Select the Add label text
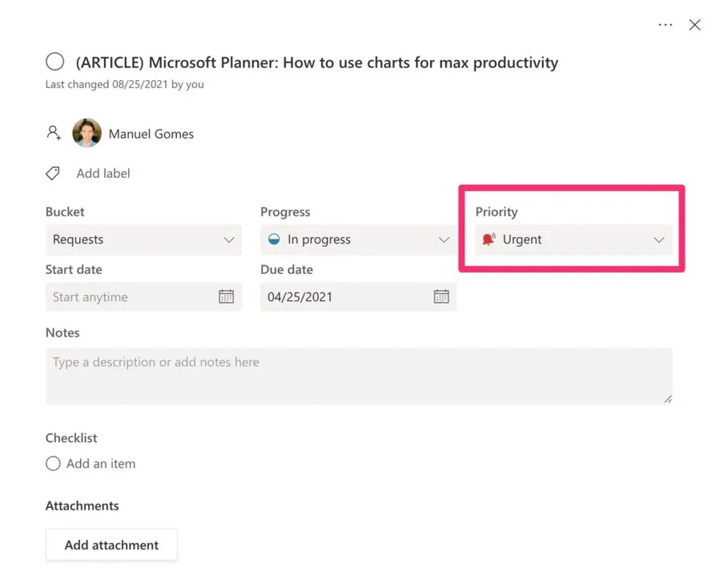The height and width of the screenshot is (588, 721). 103,173
